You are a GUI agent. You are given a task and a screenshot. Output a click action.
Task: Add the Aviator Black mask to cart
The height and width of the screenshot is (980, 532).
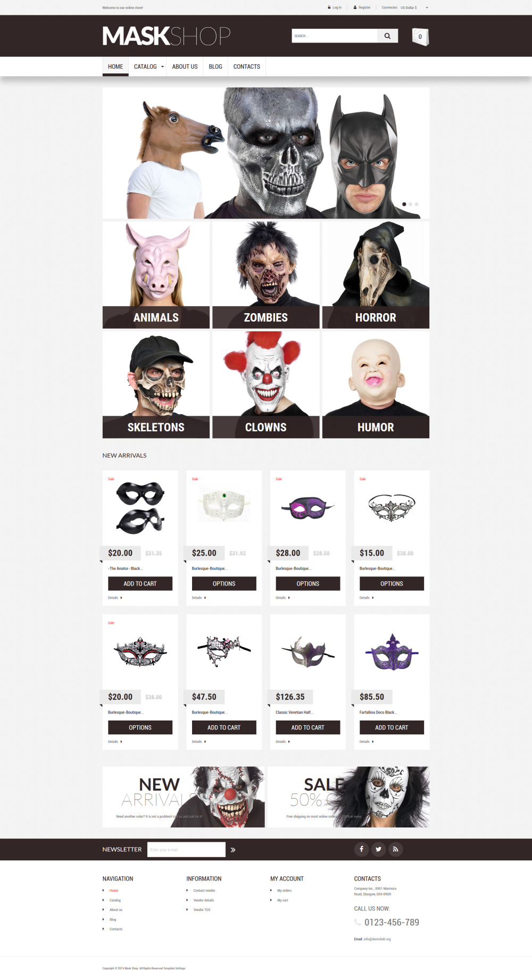(x=140, y=583)
